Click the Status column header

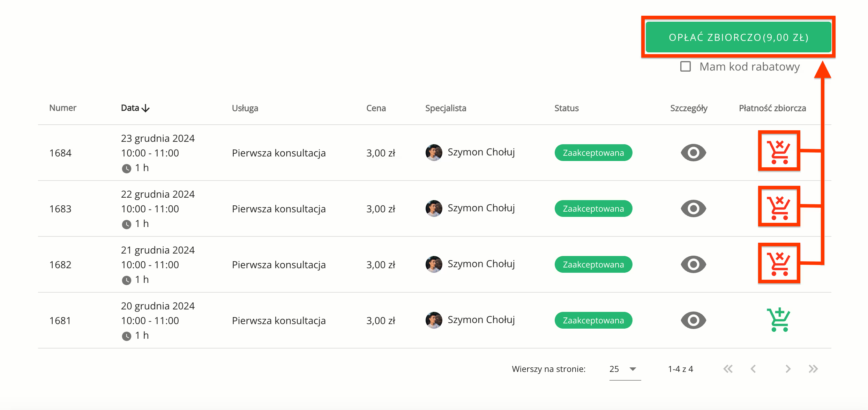tap(567, 108)
